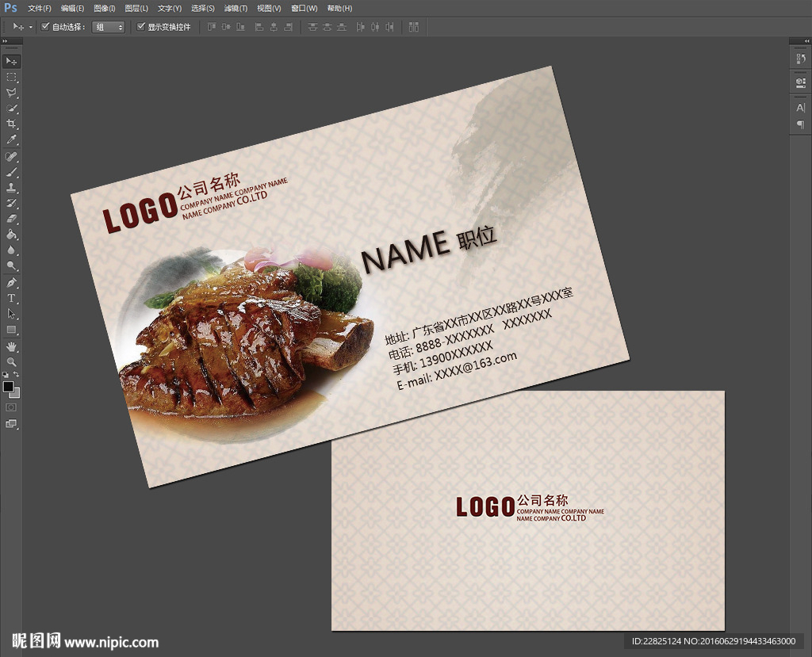The image size is (812, 657).
Task: Select the Zoom tool
Action: [x=11, y=362]
